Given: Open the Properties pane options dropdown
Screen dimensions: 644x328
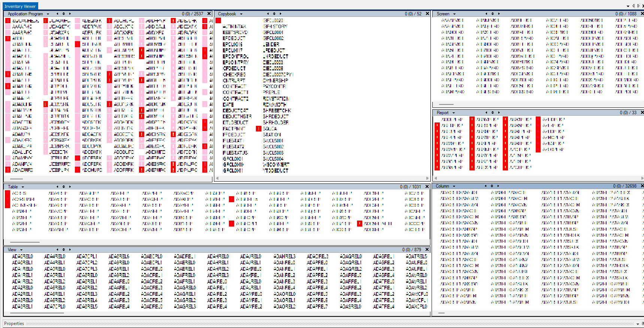Looking at the screenshot, I should 638,324.
